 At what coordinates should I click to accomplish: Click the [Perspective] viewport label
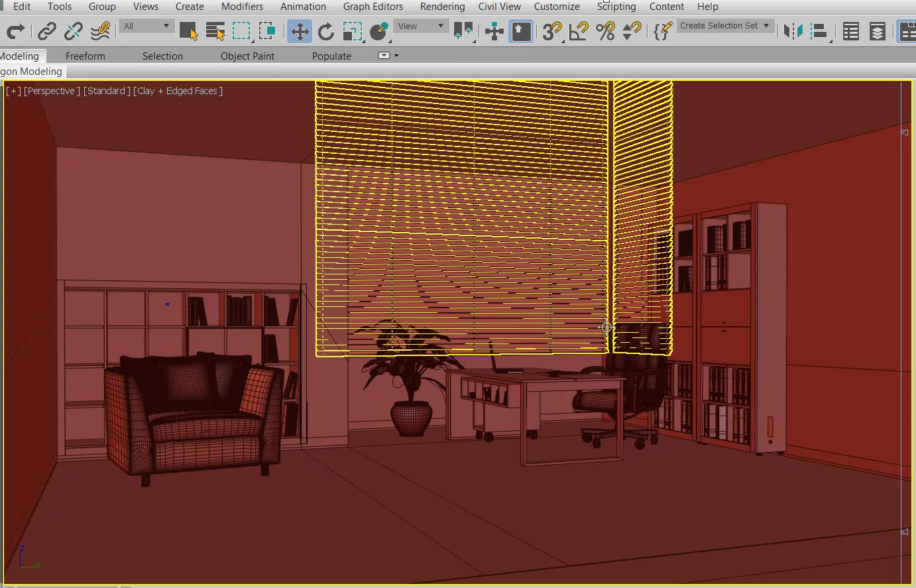click(x=52, y=91)
